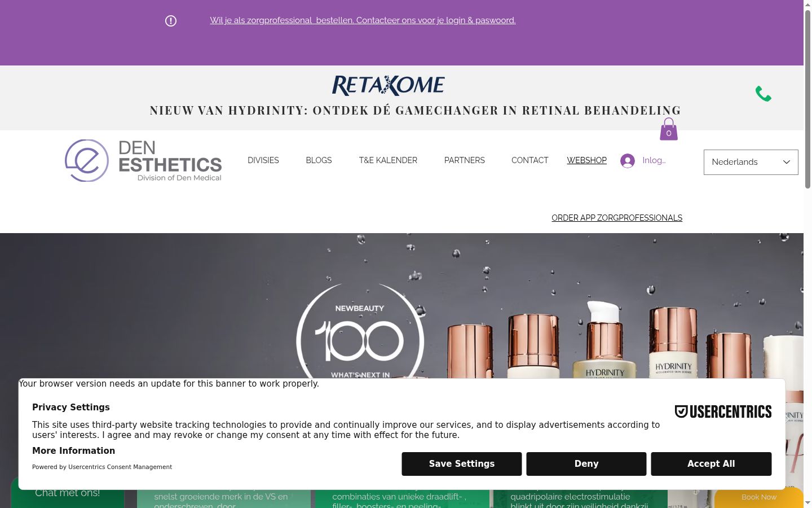Click the green phone icon
Image resolution: width=812 pixels, height=508 pixels.
coord(764,94)
